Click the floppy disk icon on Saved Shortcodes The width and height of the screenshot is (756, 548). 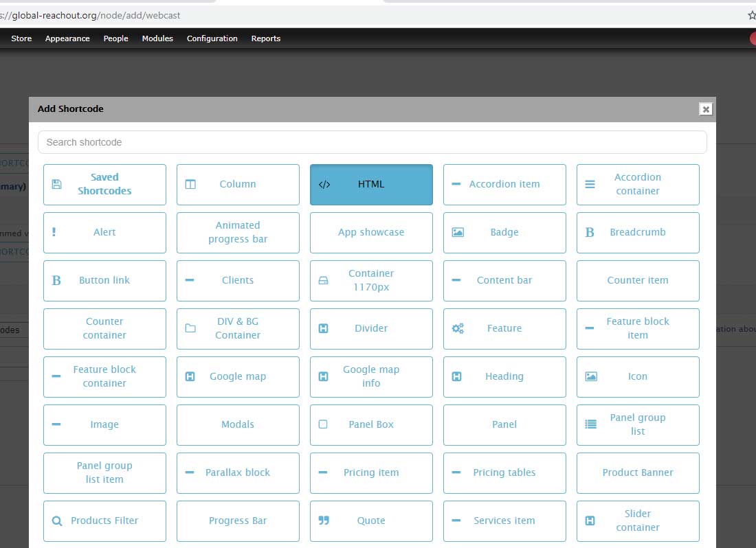[56, 184]
